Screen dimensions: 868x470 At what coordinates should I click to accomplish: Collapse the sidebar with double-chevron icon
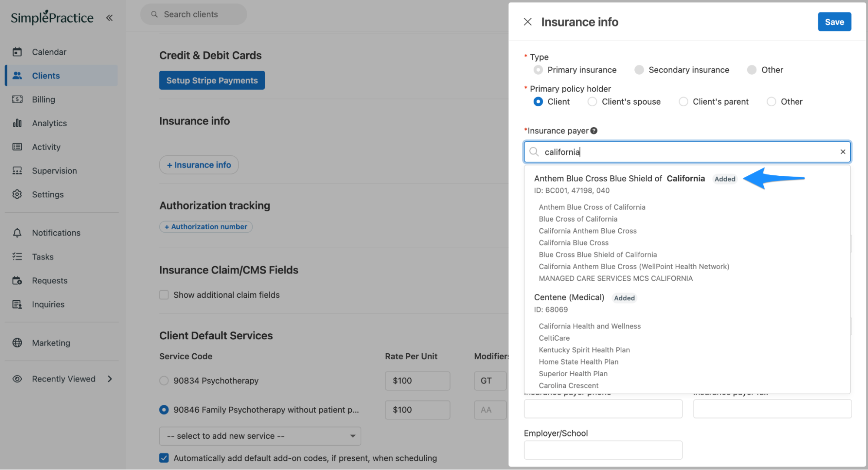pos(109,18)
